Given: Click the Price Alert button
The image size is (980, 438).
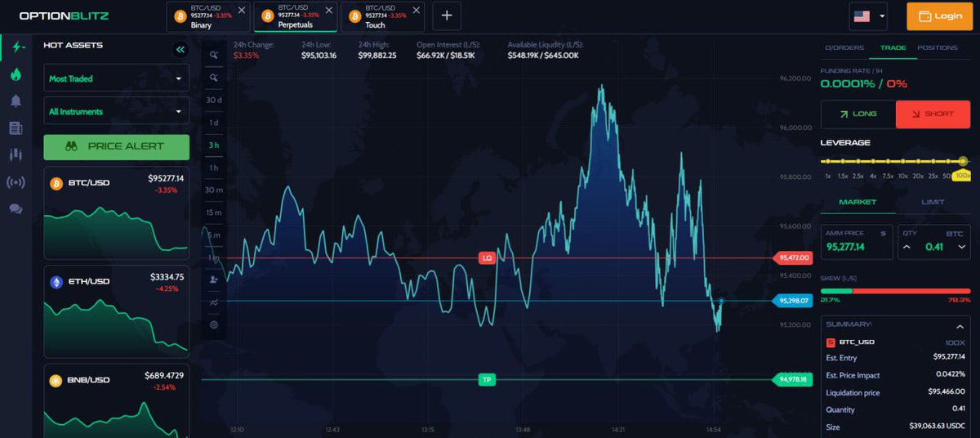Looking at the screenshot, I should click(116, 146).
